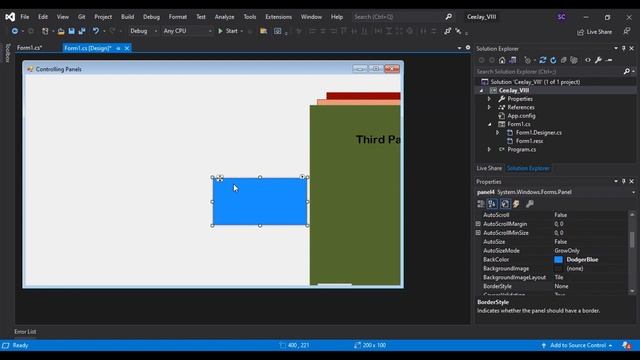The height and width of the screenshot is (360, 640).
Task: Open the Format menu
Action: (x=178, y=17)
